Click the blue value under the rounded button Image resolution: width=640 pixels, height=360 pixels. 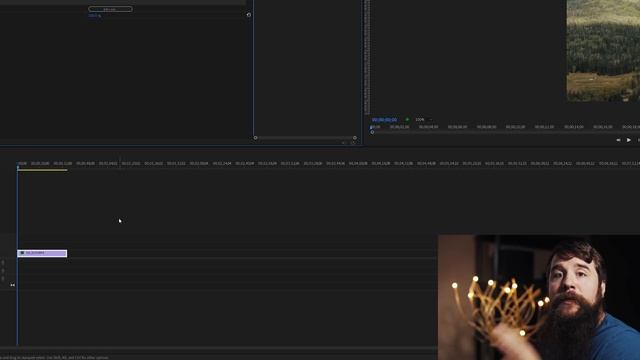[94, 16]
